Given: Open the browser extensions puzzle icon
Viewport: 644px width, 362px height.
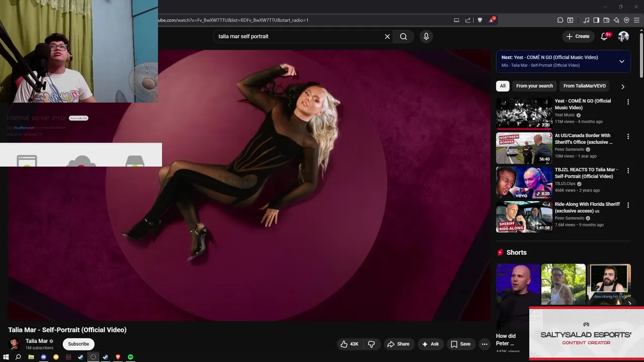Looking at the screenshot, I should click(560, 20).
